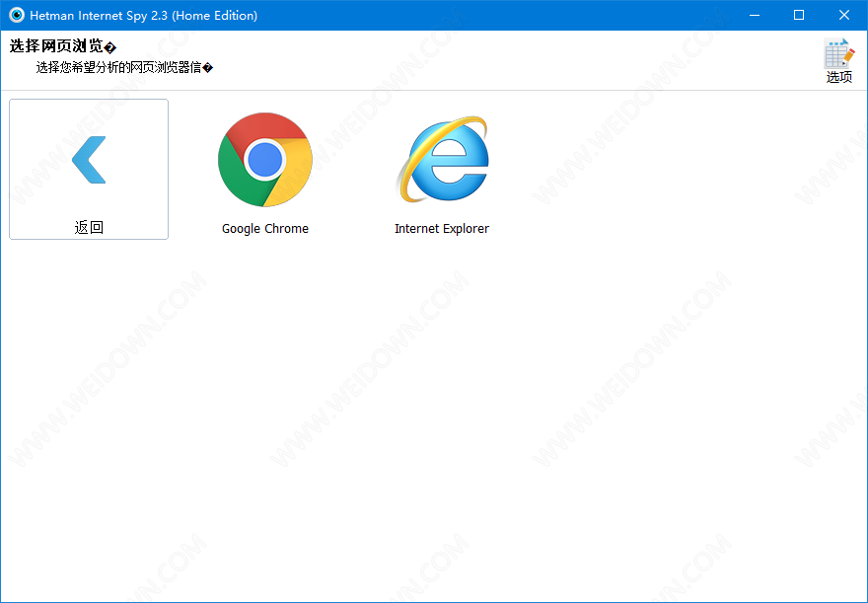Image resolution: width=868 pixels, height=603 pixels.
Task: Minimize the Hetman Internet Spy window
Action: pyautogui.click(x=754, y=15)
